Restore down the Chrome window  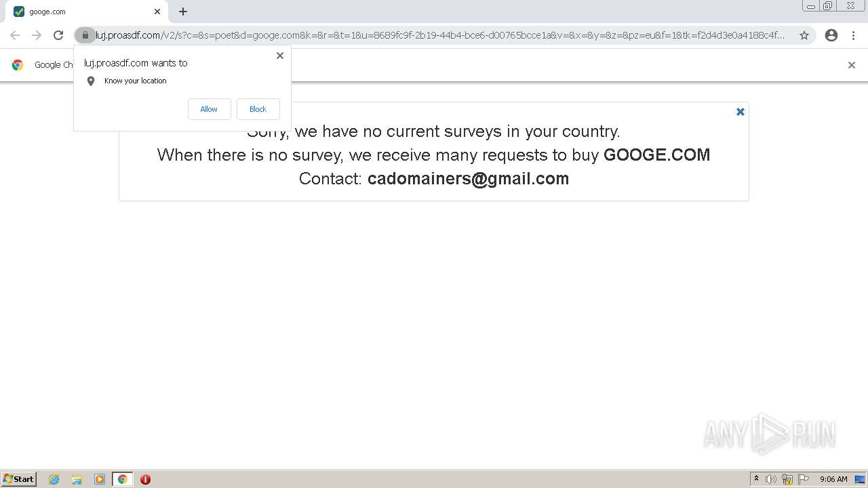[828, 6]
